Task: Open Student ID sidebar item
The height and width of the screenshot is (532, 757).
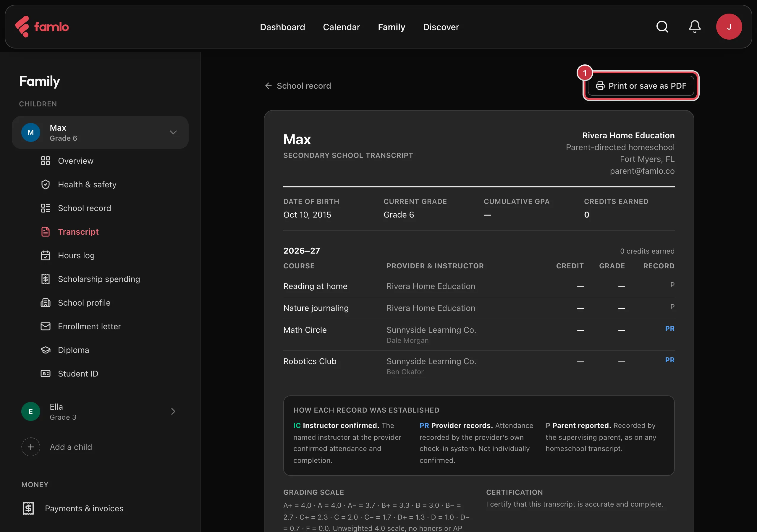Action: pyautogui.click(x=78, y=374)
